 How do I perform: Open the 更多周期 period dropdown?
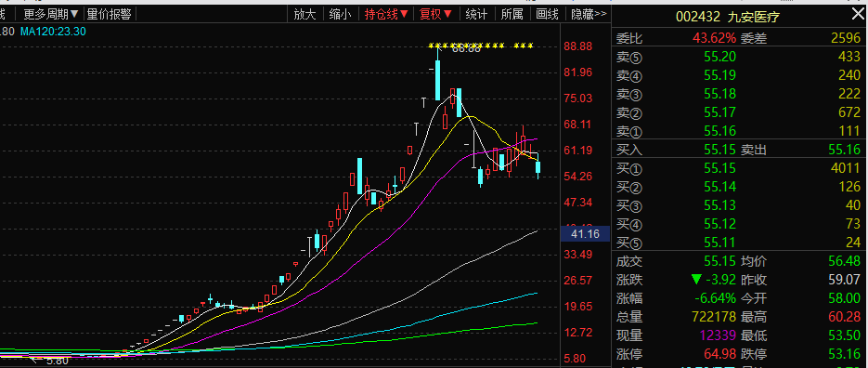coord(51,14)
